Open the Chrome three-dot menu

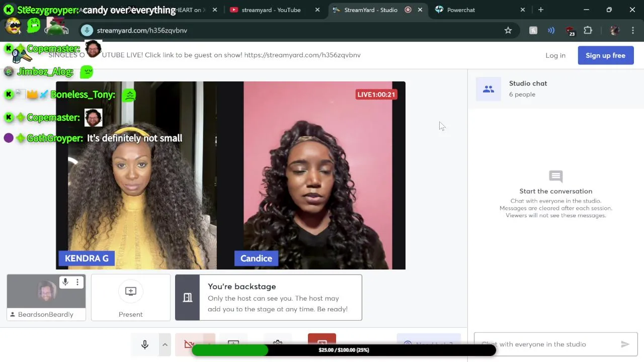[x=633, y=30]
